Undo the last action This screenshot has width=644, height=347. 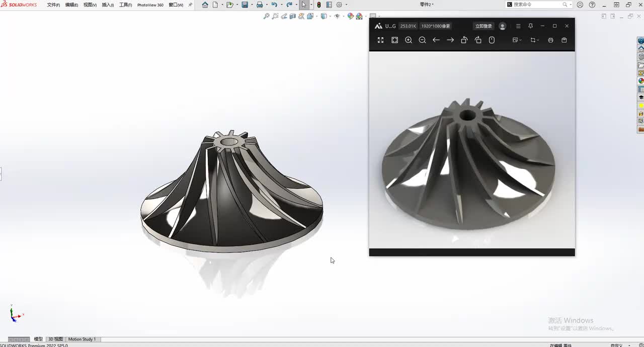tap(274, 5)
